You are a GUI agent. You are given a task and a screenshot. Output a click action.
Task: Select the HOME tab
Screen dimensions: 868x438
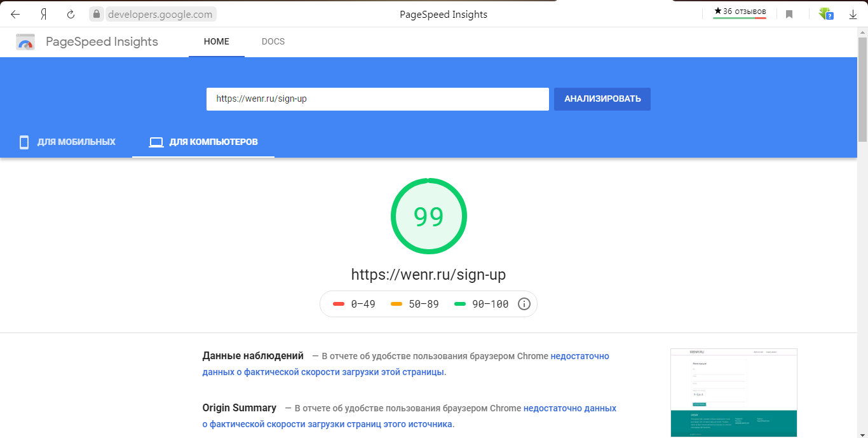tap(216, 42)
